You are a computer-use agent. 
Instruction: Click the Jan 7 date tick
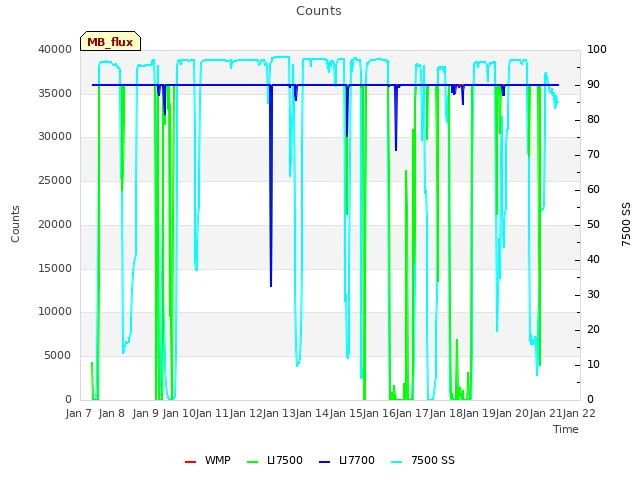click(78, 414)
